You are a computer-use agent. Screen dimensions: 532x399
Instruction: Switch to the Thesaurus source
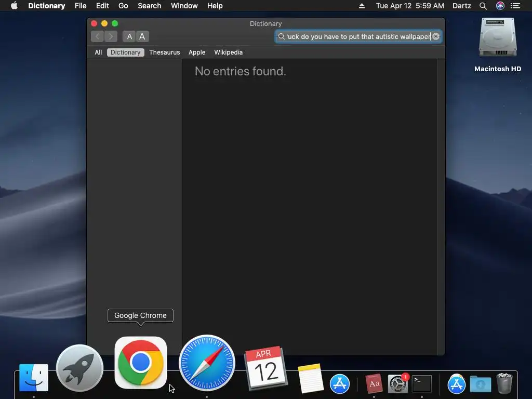click(165, 52)
